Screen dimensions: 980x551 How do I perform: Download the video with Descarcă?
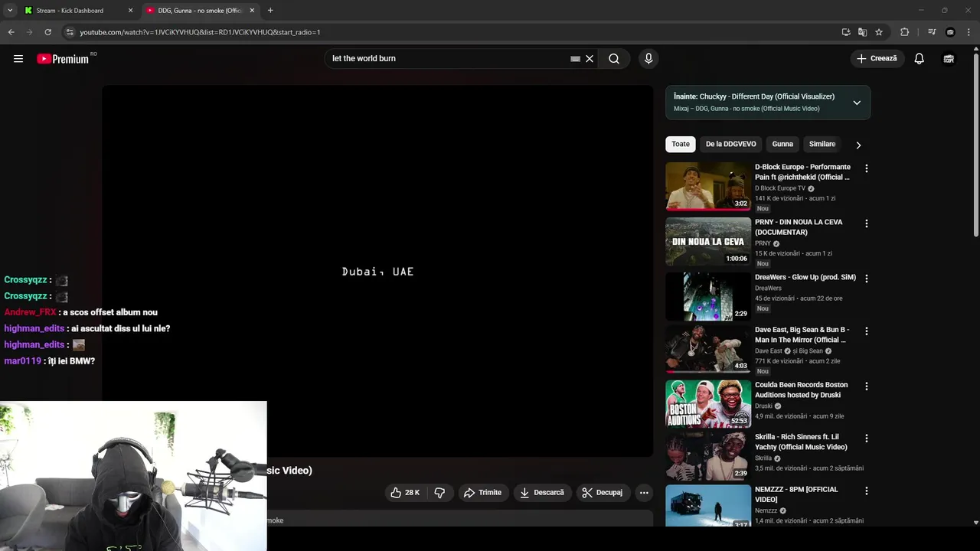coord(541,493)
